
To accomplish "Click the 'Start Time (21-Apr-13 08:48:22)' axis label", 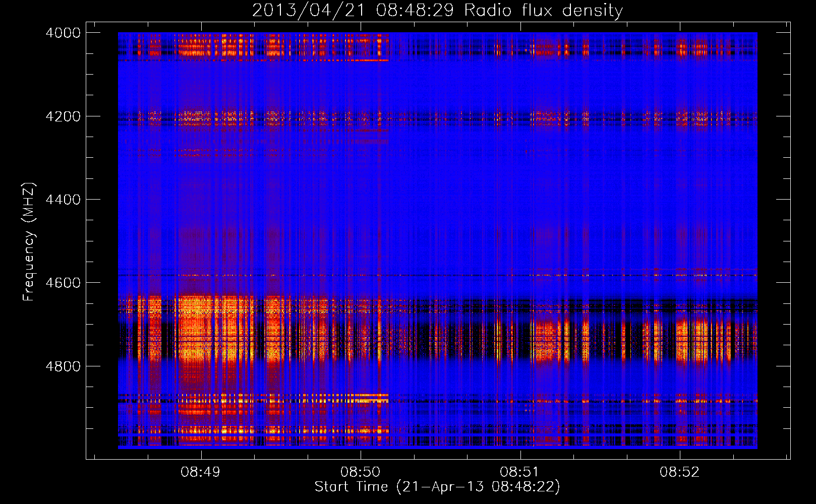I will pos(437,487).
